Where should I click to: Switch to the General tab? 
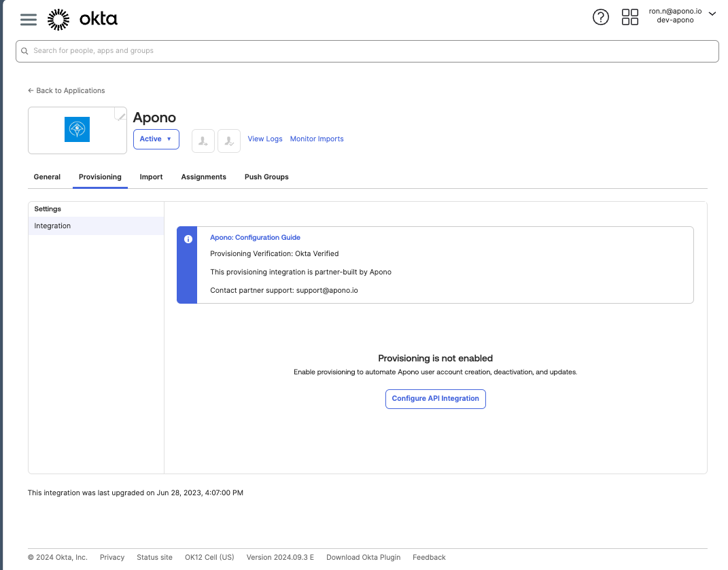pos(47,177)
